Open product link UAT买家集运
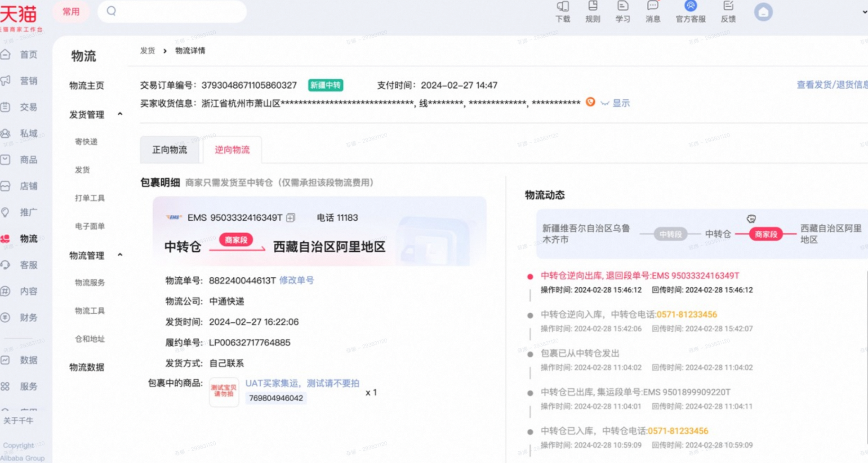This screenshot has width=868, height=463. coord(302,383)
